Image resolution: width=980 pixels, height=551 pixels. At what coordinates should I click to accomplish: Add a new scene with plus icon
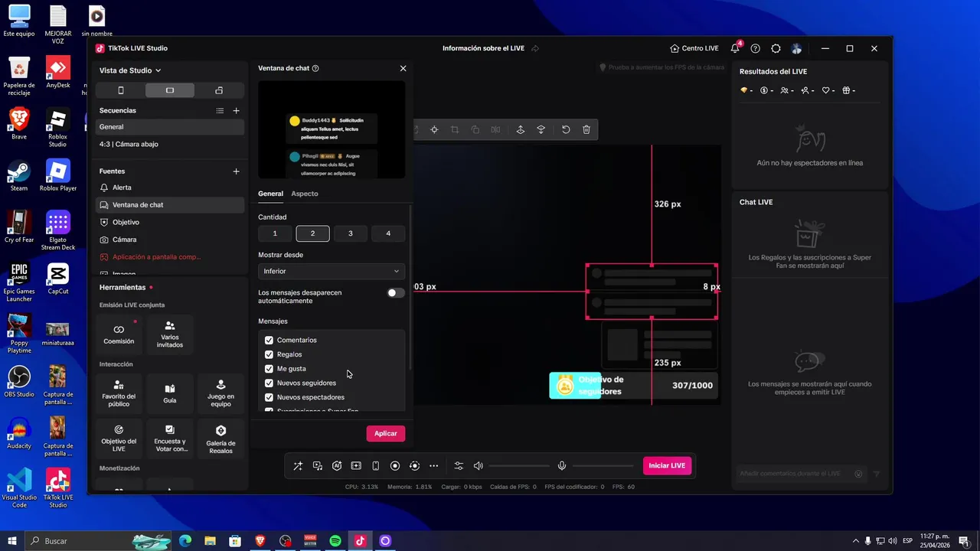[236, 111]
